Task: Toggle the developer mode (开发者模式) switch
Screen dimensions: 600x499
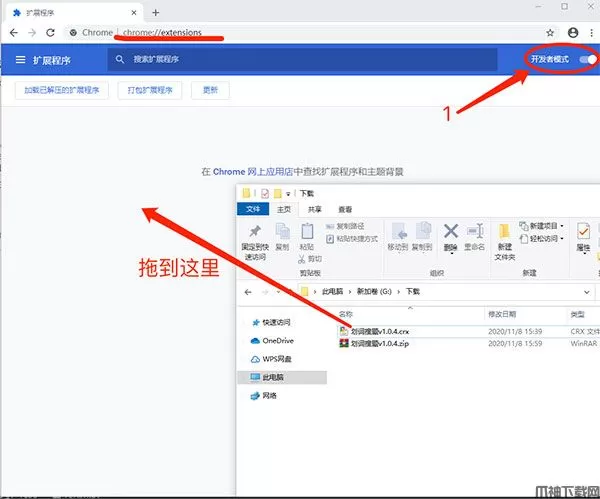Action: [x=588, y=59]
